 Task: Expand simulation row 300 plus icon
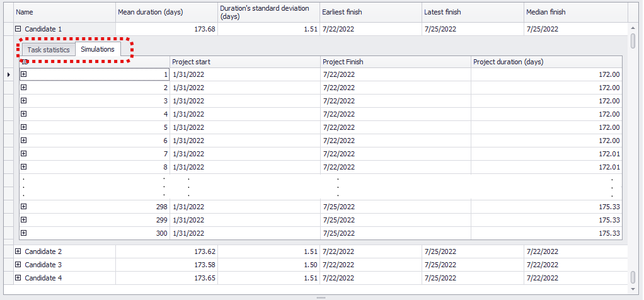[x=24, y=233]
